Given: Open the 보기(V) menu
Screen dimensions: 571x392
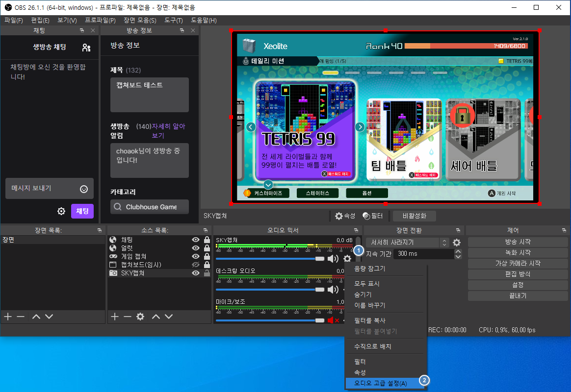Looking at the screenshot, I should 67,21.
